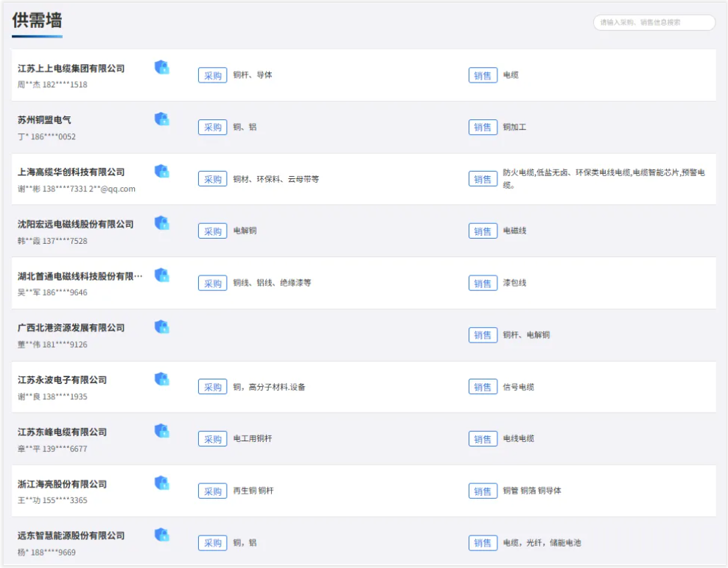Click the 供需墙 page heading

(37, 21)
